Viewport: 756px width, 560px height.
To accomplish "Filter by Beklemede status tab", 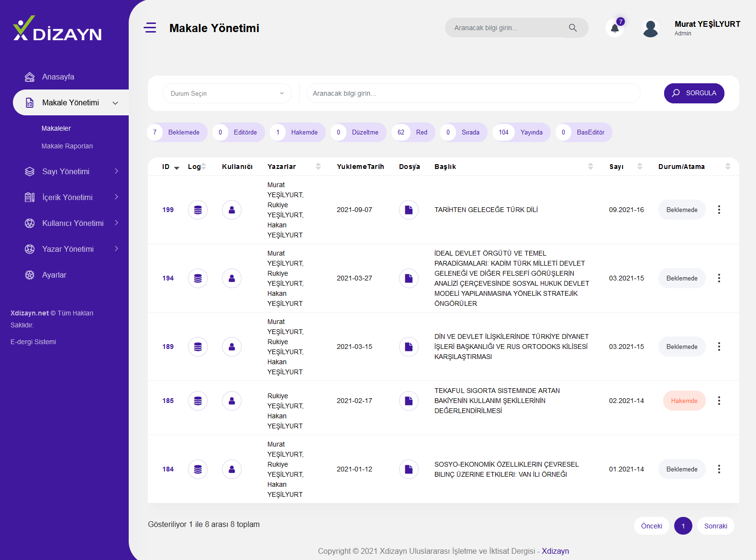I will (177, 132).
